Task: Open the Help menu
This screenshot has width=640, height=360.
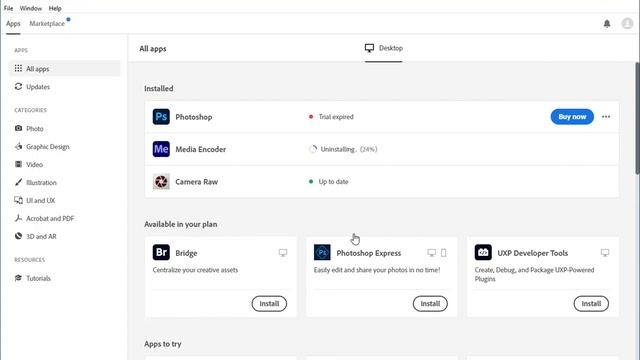Action: pyautogui.click(x=55, y=8)
